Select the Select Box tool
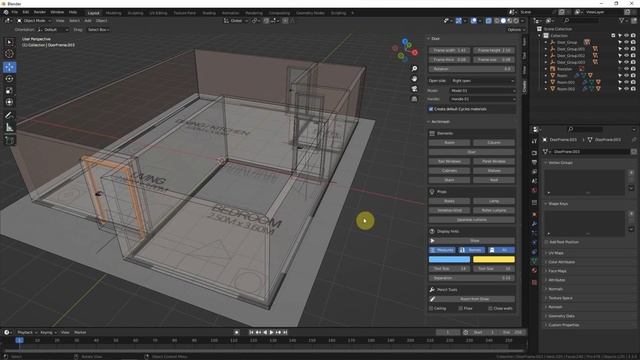640x360 pixels. click(9, 42)
